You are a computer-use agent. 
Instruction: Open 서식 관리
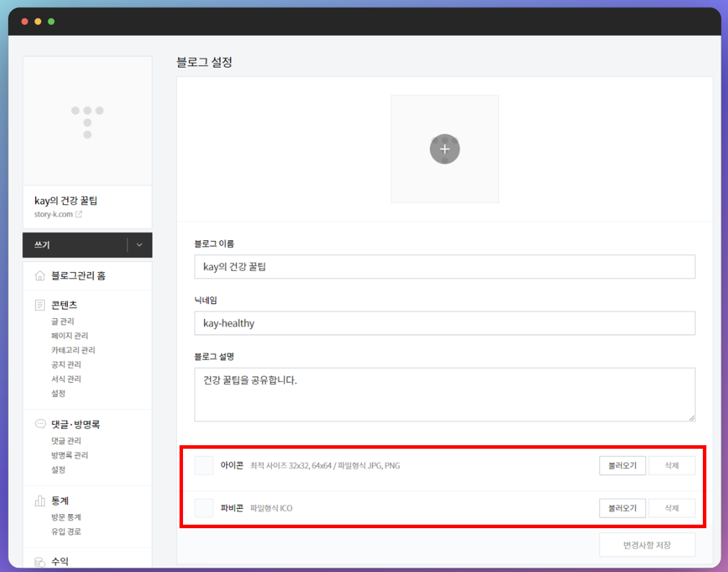66,379
